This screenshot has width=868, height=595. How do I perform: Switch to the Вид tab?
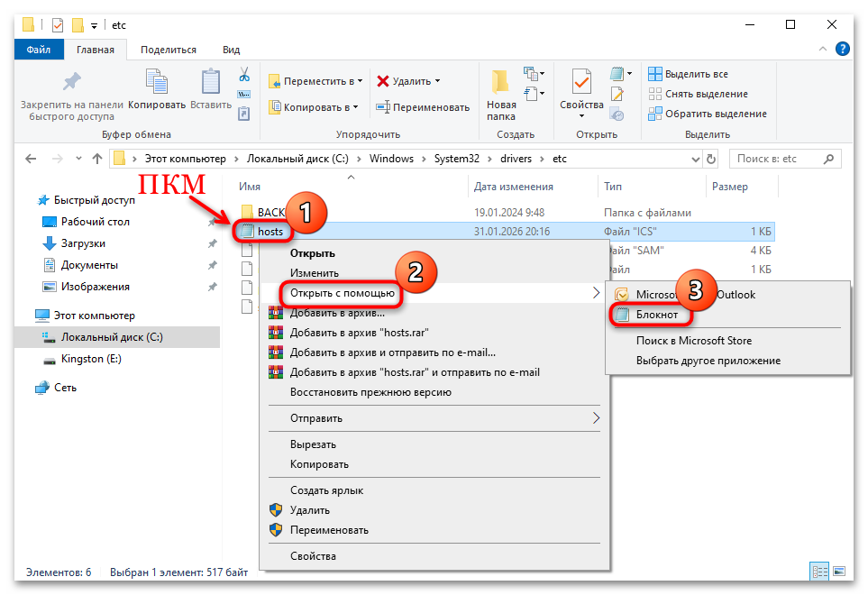(x=231, y=50)
